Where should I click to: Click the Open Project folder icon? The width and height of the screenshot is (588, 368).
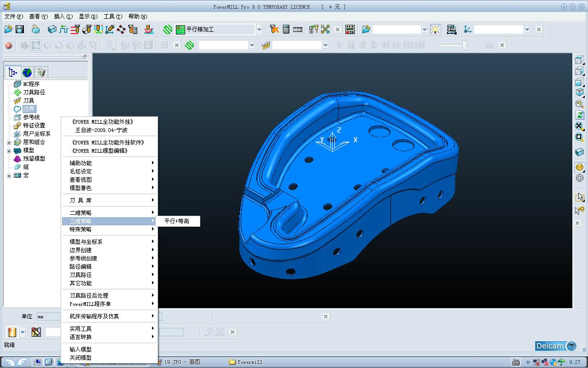click(8, 29)
